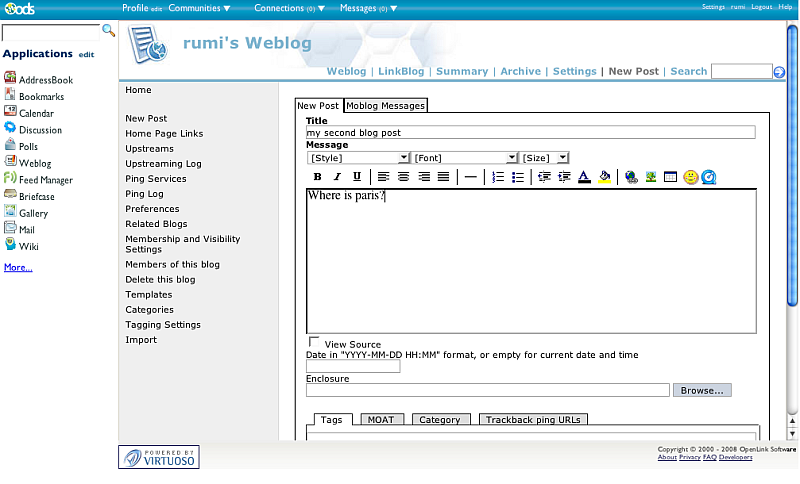The image size is (800, 484).
Task: Pick the text highlight color tool
Action: click(604, 177)
